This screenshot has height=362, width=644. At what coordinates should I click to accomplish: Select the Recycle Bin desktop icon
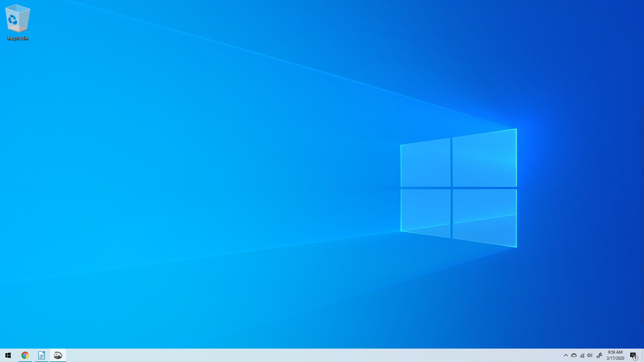(x=18, y=22)
